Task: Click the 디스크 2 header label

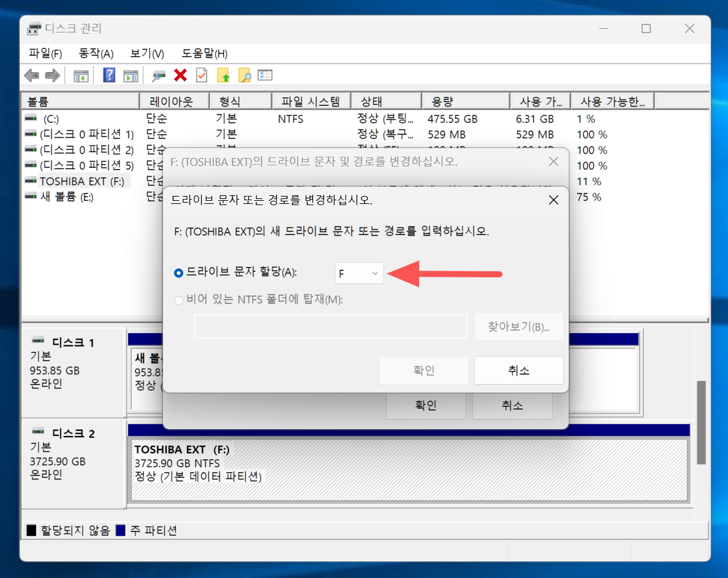Action: tap(73, 433)
